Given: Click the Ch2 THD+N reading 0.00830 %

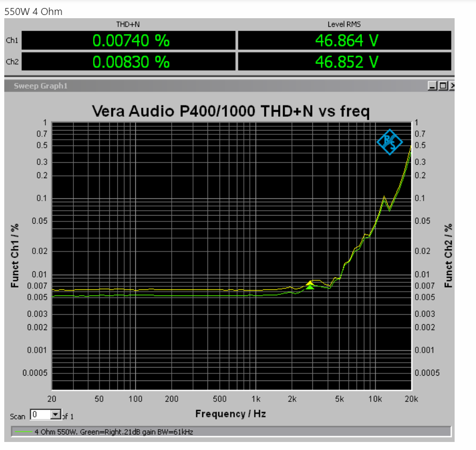Looking at the screenshot, I should point(131,62).
